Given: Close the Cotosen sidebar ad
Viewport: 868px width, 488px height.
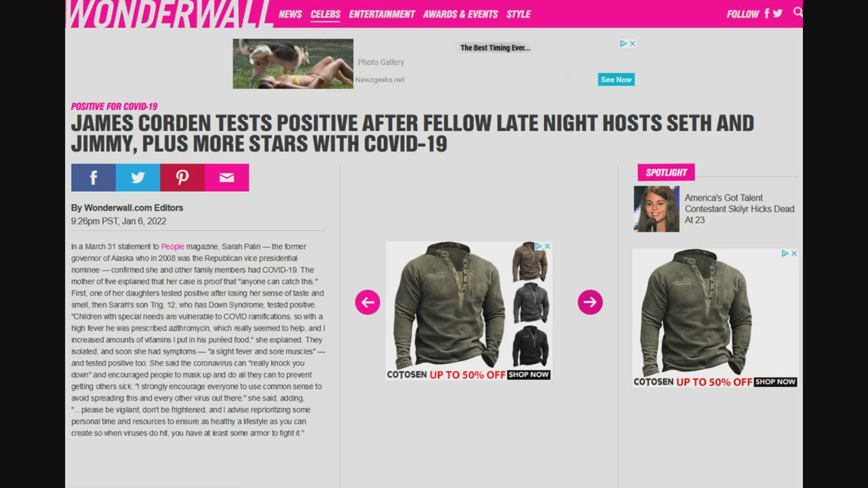Looking at the screenshot, I should 794,253.
